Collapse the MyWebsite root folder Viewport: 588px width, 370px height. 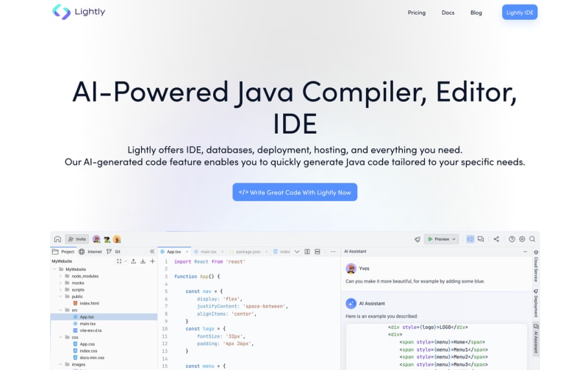[54, 269]
